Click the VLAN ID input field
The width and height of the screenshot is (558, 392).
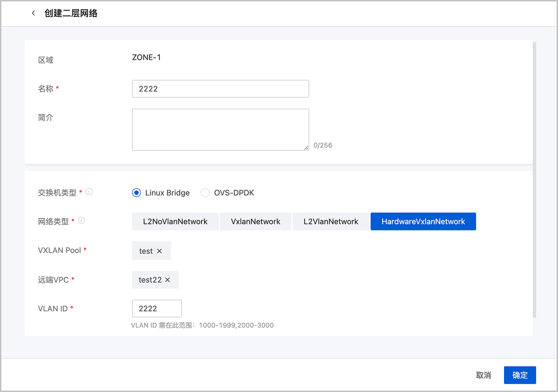pos(157,308)
